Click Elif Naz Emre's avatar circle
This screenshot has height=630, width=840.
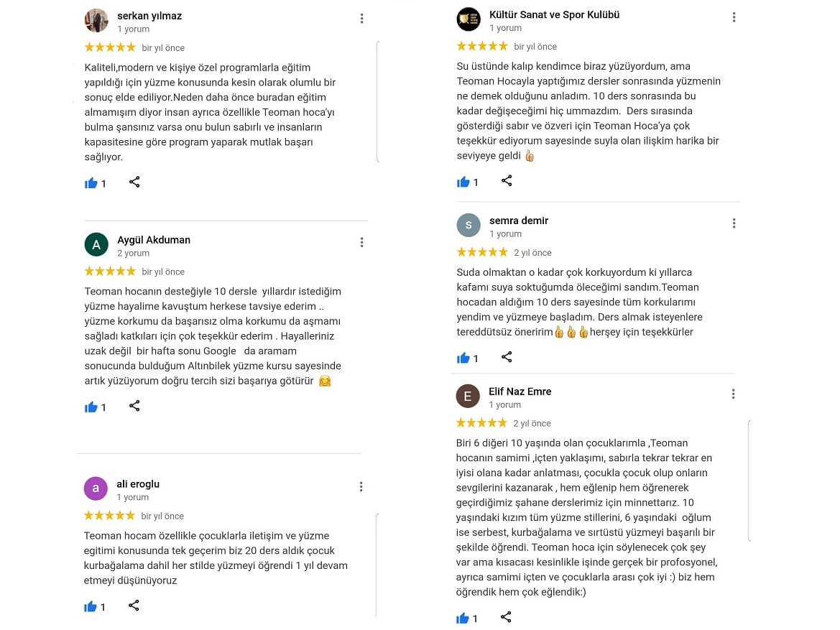[469, 397]
